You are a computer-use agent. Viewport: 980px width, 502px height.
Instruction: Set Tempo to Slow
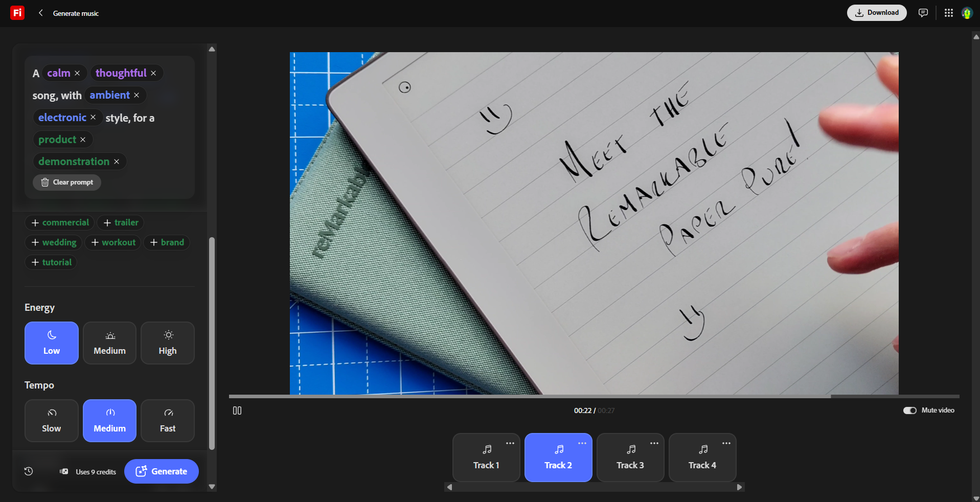tap(52, 421)
